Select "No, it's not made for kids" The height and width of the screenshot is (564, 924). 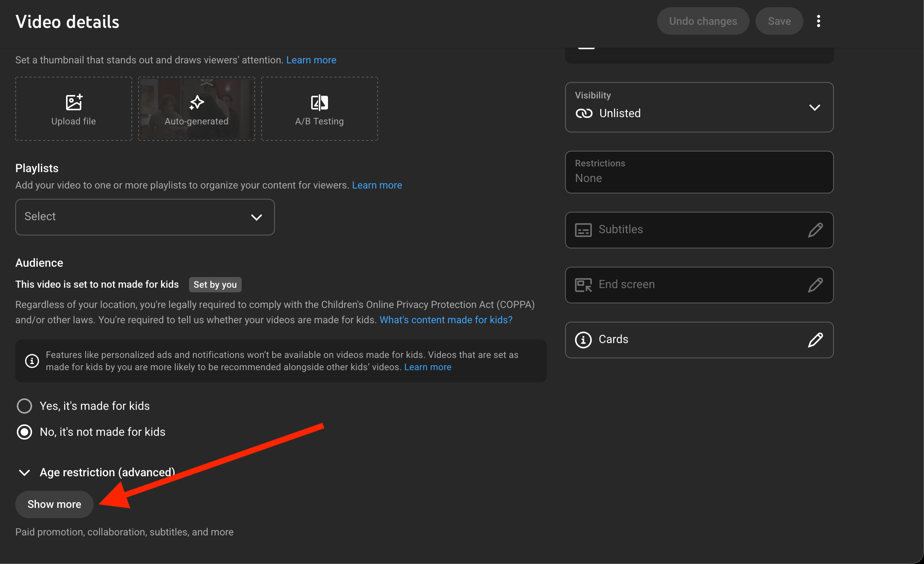click(24, 432)
